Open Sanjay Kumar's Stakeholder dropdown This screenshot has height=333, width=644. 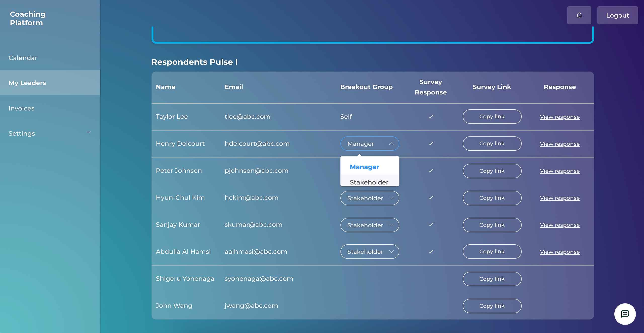point(370,225)
